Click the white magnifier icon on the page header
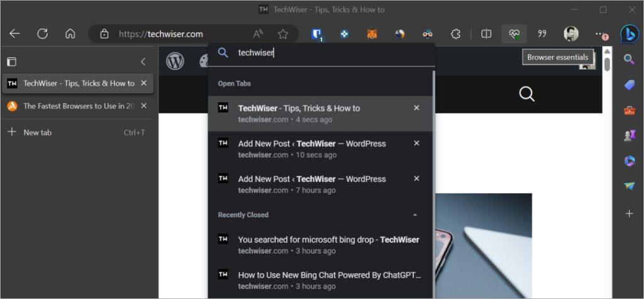Screen dimensions: 644x299 [x=526, y=94]
